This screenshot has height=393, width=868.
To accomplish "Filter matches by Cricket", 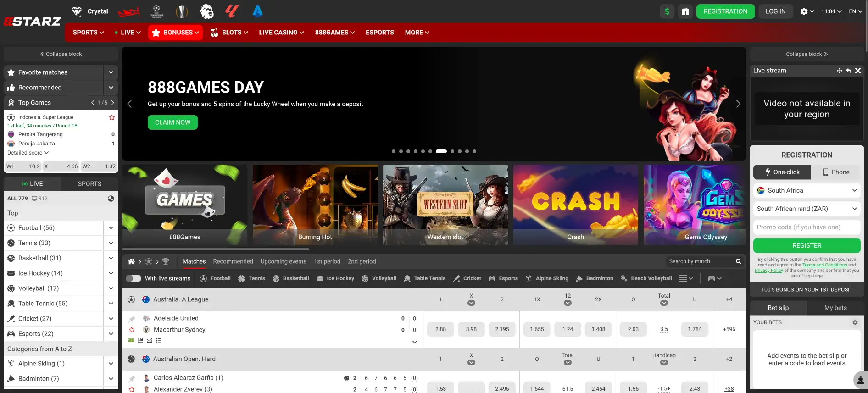I will coord(467,278).
